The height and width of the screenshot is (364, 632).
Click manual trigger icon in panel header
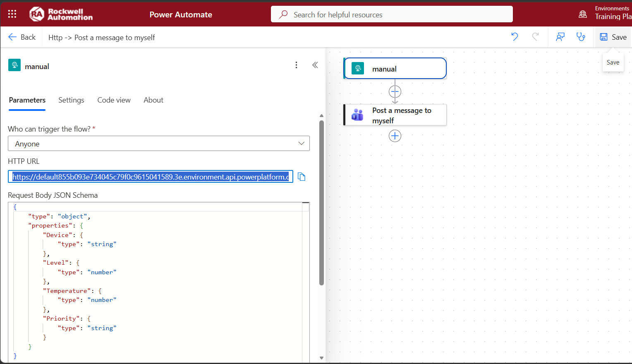coord(14,65)
